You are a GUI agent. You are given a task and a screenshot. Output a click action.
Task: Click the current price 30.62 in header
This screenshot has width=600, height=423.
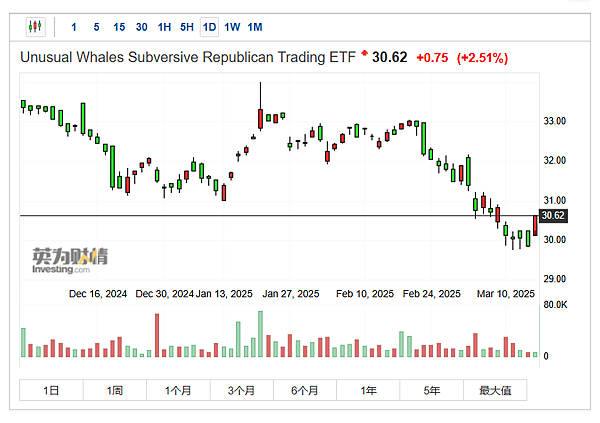(x=390, y=57)
